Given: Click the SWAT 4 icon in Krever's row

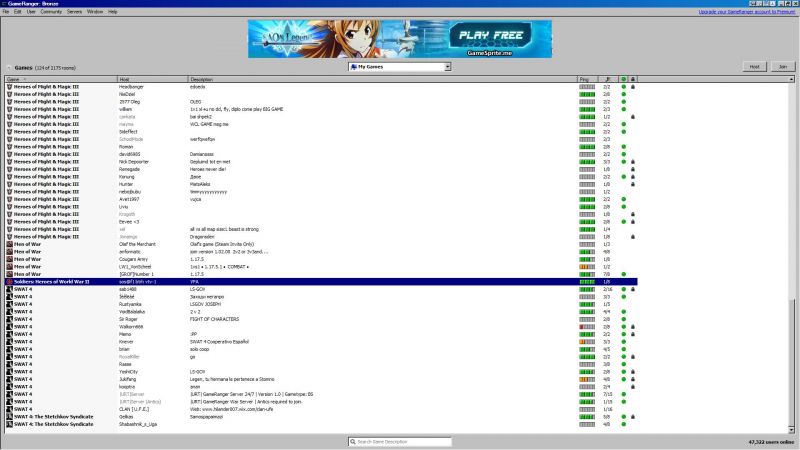Looking at the screenshot, I should [x=9, y=342].
